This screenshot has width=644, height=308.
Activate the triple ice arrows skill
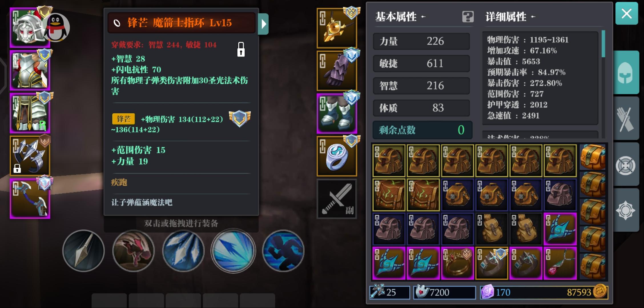click(x=183, y=251)
